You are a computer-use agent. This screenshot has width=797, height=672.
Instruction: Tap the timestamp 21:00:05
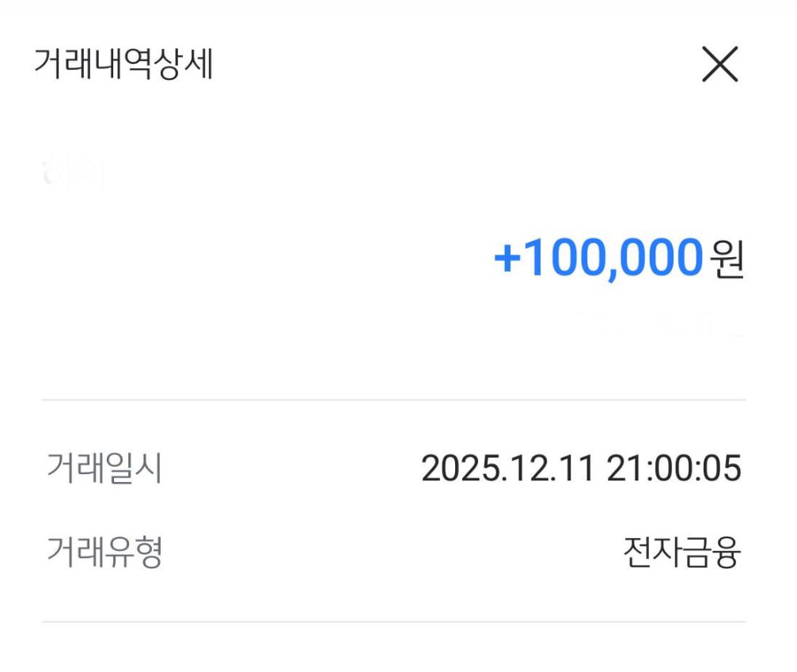click(677, 467)
